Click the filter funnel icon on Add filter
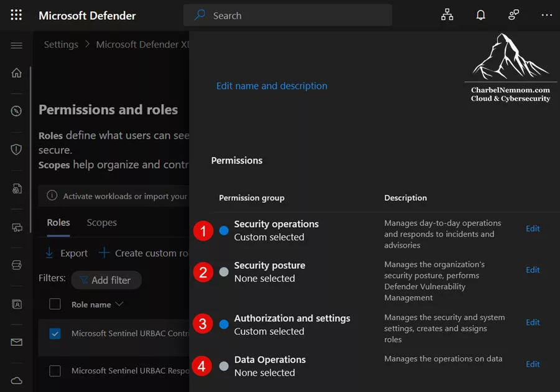560x392 pixels. click(83, 280)
